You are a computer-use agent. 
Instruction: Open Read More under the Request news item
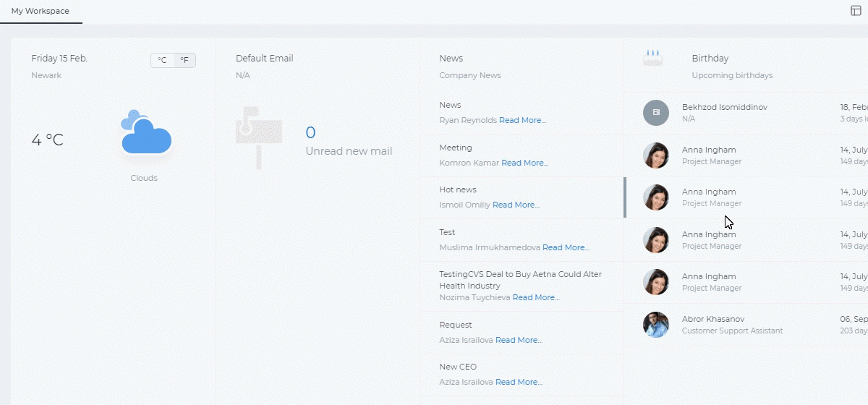(x=519, y=340)
